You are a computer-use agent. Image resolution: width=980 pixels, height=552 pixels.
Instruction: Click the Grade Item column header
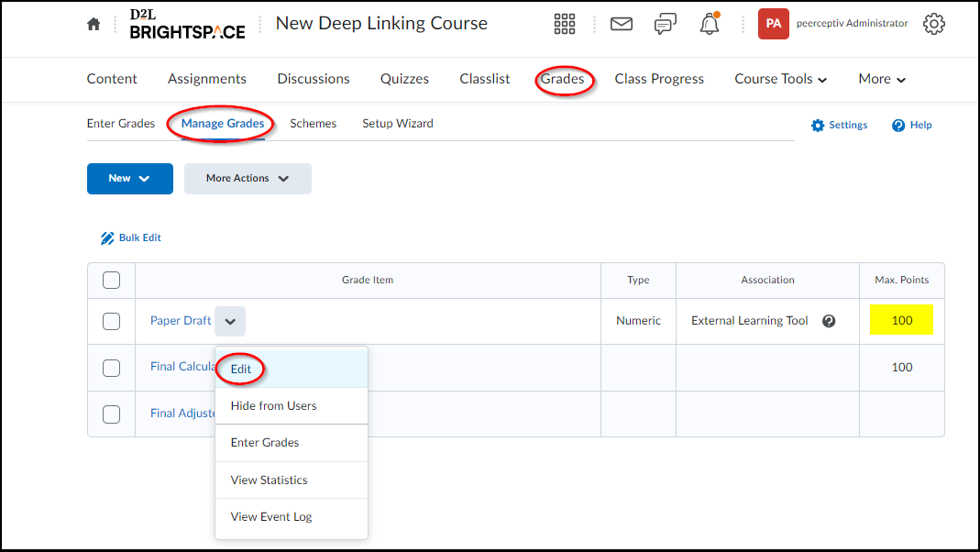[x=368, y=280]
